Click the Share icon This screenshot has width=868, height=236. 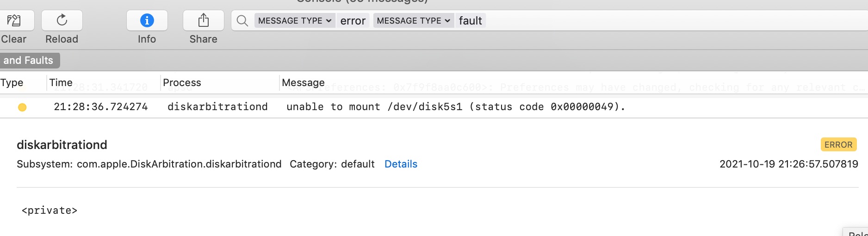coord(204,20)
